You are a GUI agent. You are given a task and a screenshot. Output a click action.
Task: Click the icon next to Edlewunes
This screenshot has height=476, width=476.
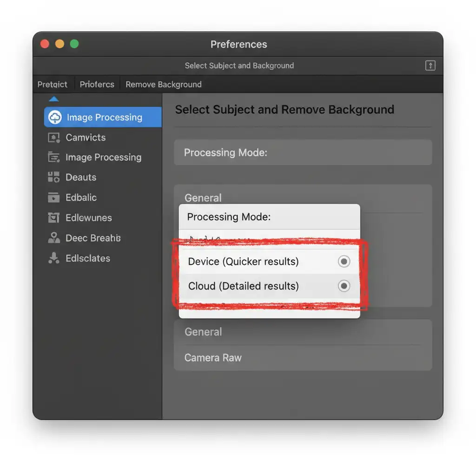pyautogui.click(x=54, y=218)
